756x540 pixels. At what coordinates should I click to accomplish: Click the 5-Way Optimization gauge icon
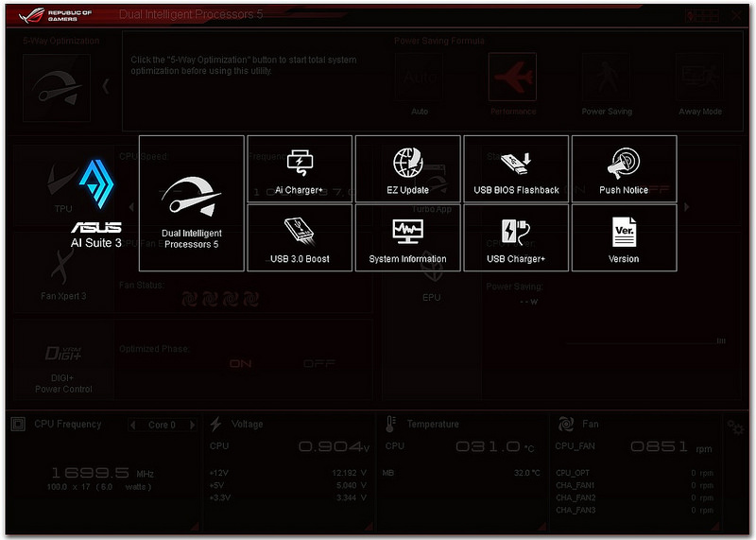coord(57,88)
